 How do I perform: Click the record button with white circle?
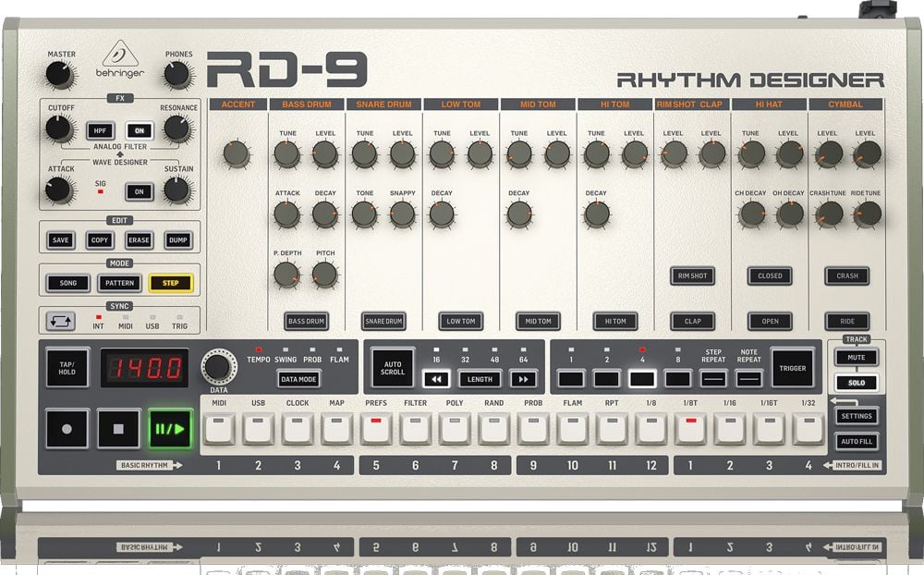[67, 429]
